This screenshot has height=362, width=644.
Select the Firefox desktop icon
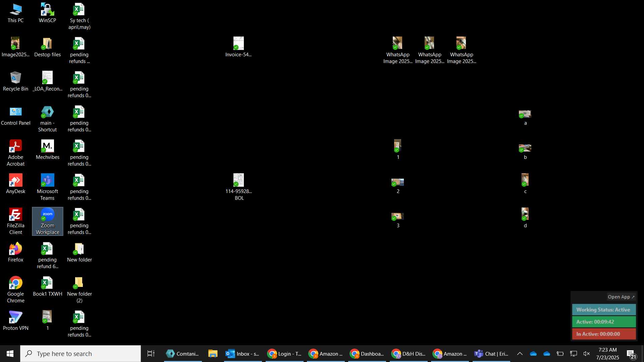tap(15, 253)
